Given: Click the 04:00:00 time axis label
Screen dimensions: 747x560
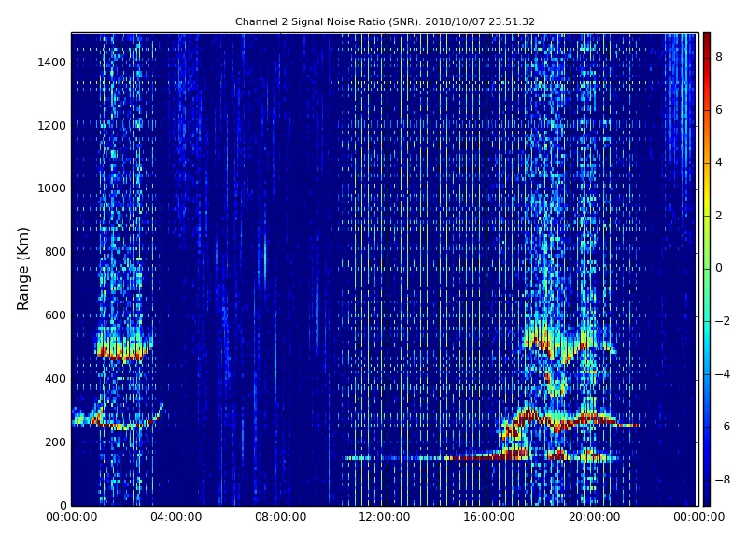Looking at the screenshot, I should [x=176, y=517].
